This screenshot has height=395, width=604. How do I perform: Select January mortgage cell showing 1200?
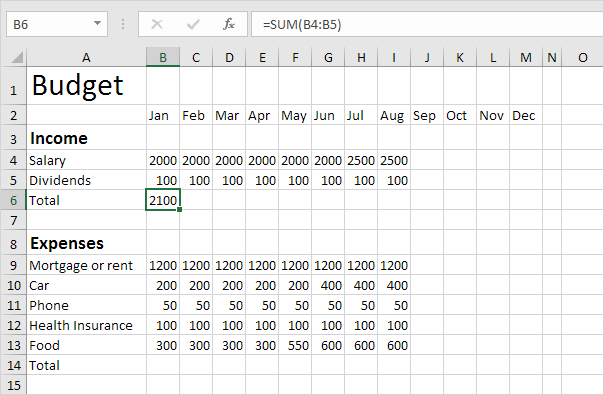coord(163,265)
